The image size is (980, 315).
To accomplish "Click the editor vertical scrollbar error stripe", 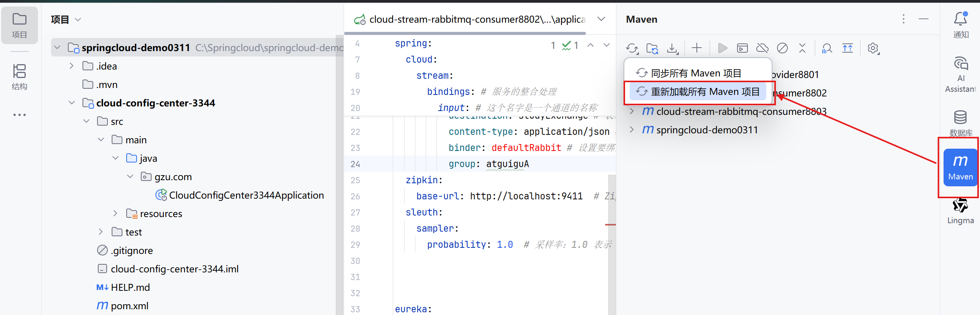I will pyautogui.click(x=611, y=224).
